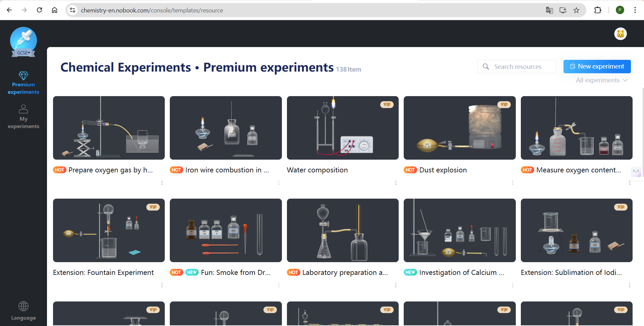Open the browser extensions puzzle icon

[598, 10]
